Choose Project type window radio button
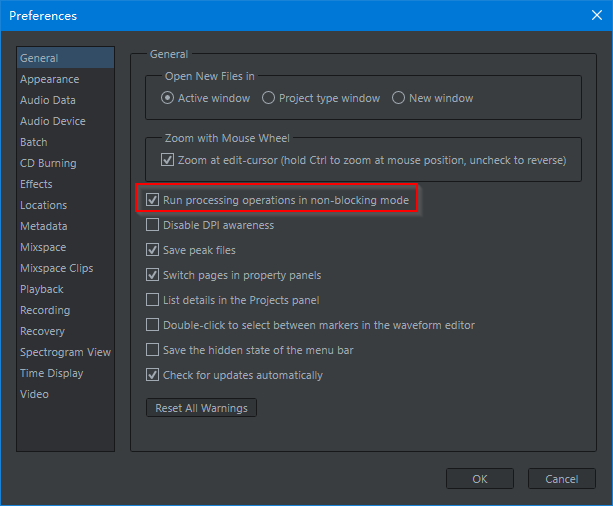Viewport: 613px width, 506px height. pyautogui.click(x=269, y=98)
